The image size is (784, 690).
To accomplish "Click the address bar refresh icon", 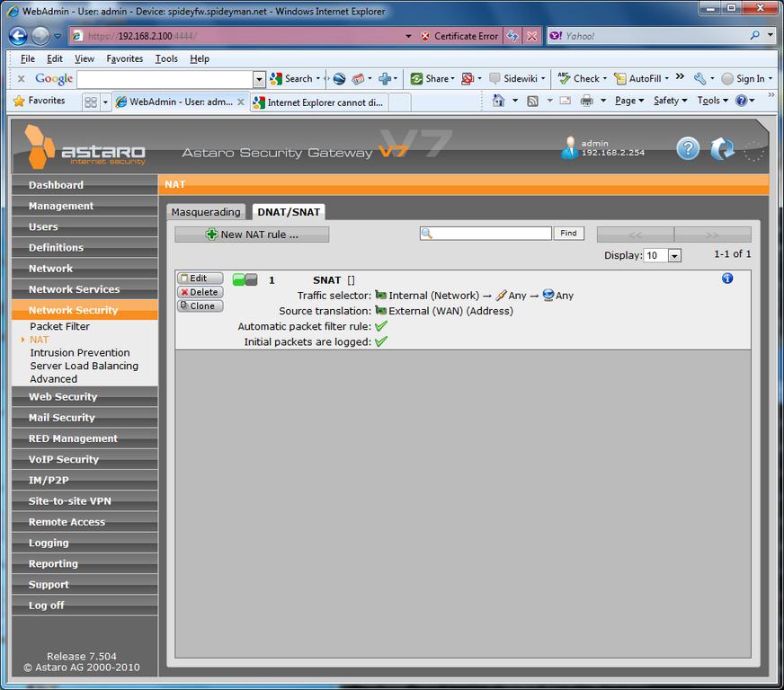I will (x=512, y=36).
